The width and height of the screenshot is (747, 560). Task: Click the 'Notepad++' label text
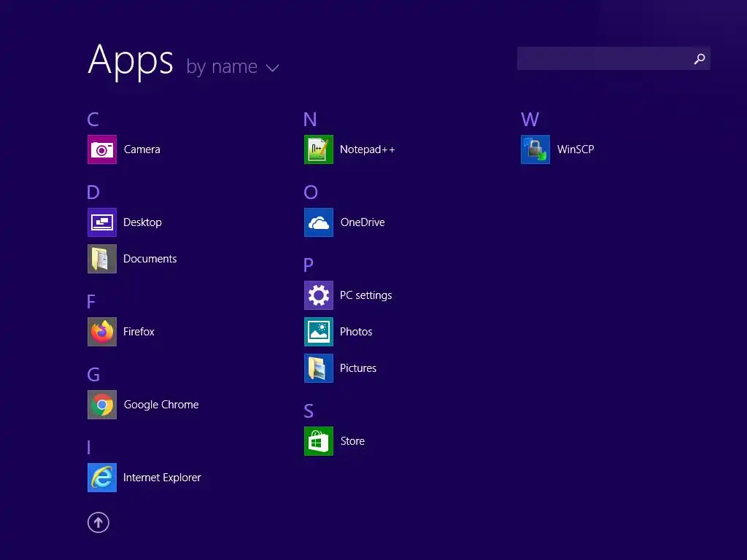click(x=368, y=149)
